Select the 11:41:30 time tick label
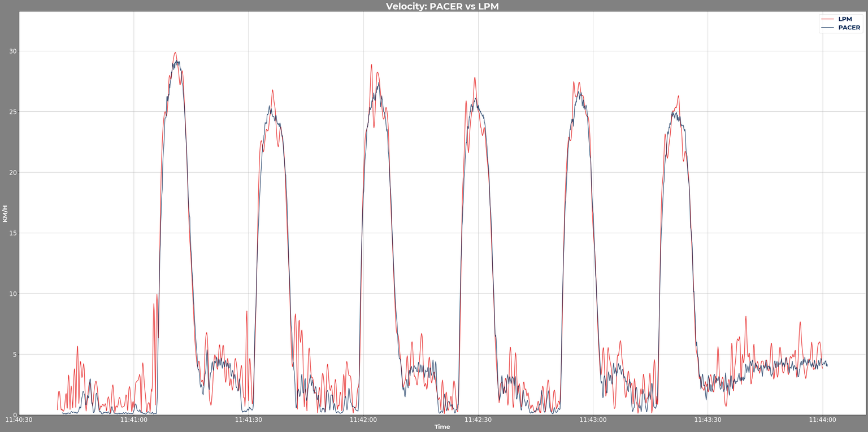This screenshot has width=868, height=432. pos(249,420)
